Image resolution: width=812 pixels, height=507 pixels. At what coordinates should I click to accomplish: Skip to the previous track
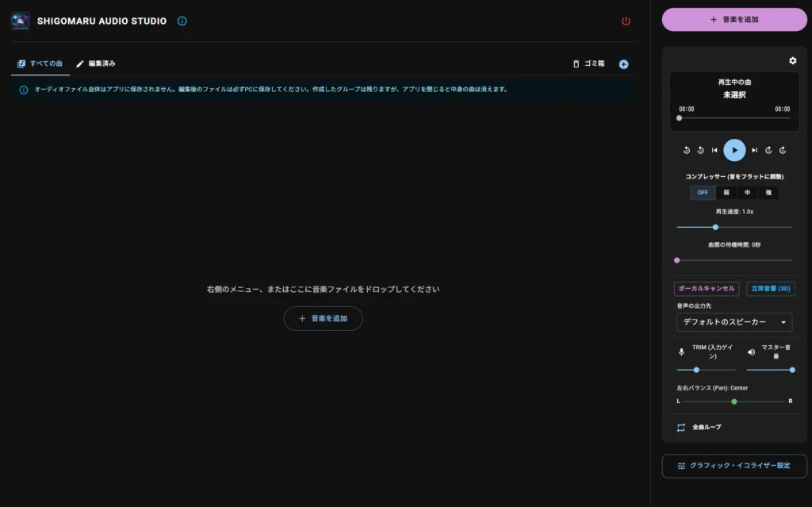click(x=714, y=150)
